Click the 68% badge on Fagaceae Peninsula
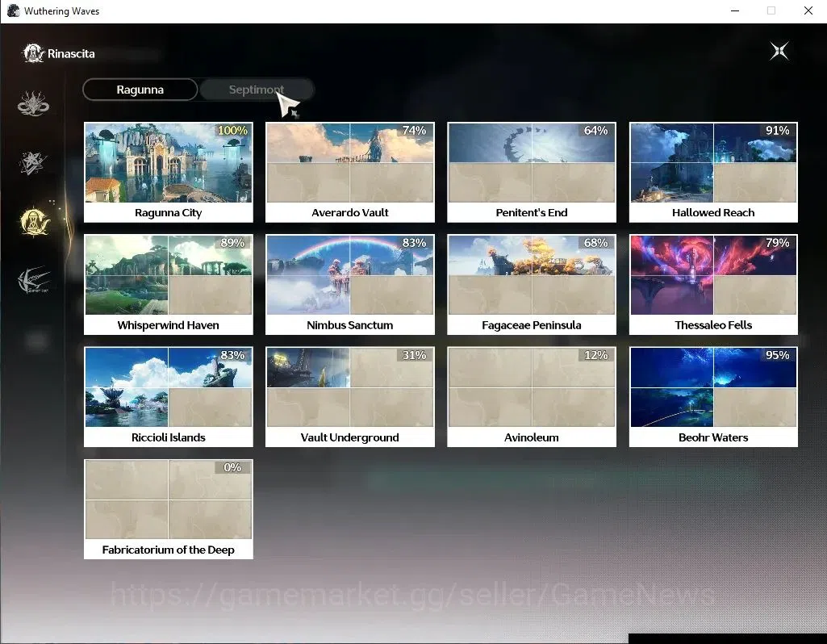The image size is (827, 644). click(x=596, y=243)
